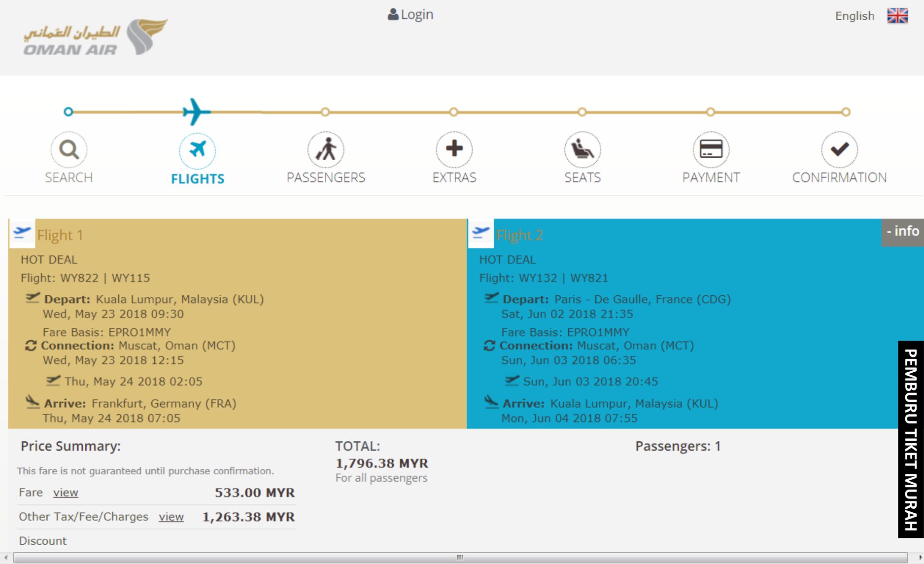Click Kuala Lumpur departure in Flight 1
Screen dimensions: 924x564
180,299
